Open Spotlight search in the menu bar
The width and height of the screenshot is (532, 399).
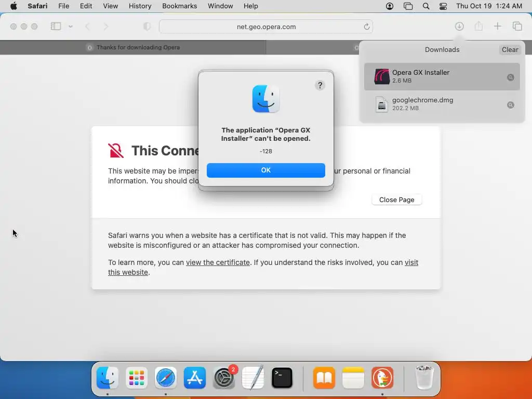click(426, 6)
